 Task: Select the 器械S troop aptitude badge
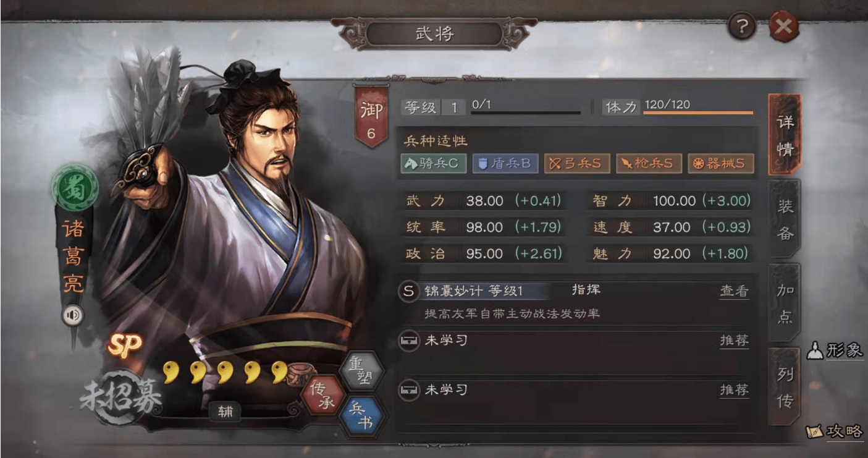coord(720,163)
